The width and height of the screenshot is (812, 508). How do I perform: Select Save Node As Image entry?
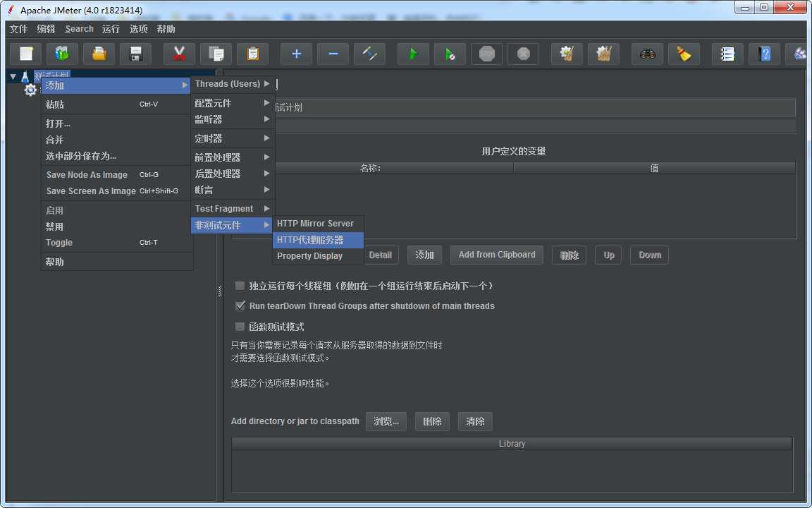[x=116, y=175]
